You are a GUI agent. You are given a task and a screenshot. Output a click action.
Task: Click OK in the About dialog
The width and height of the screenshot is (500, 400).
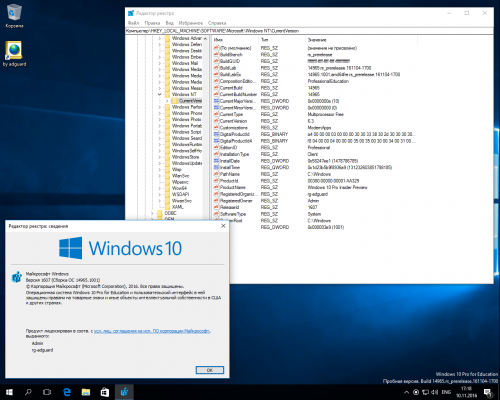[x=210, y=370]
